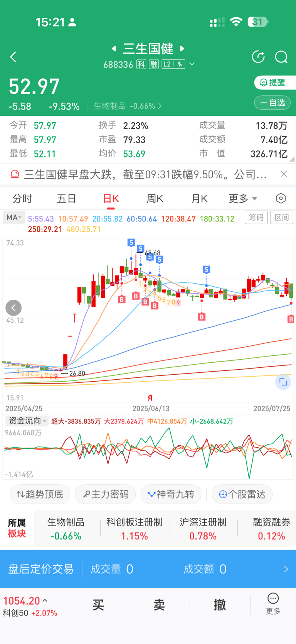The height and width of the screenshot is (644, 296).
Task: Tap the red alarm icon on news banner
Action: point(15,174)
